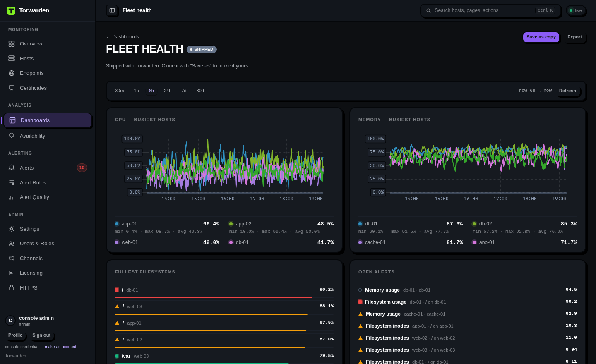Select the 30m time range

[119, 91]
